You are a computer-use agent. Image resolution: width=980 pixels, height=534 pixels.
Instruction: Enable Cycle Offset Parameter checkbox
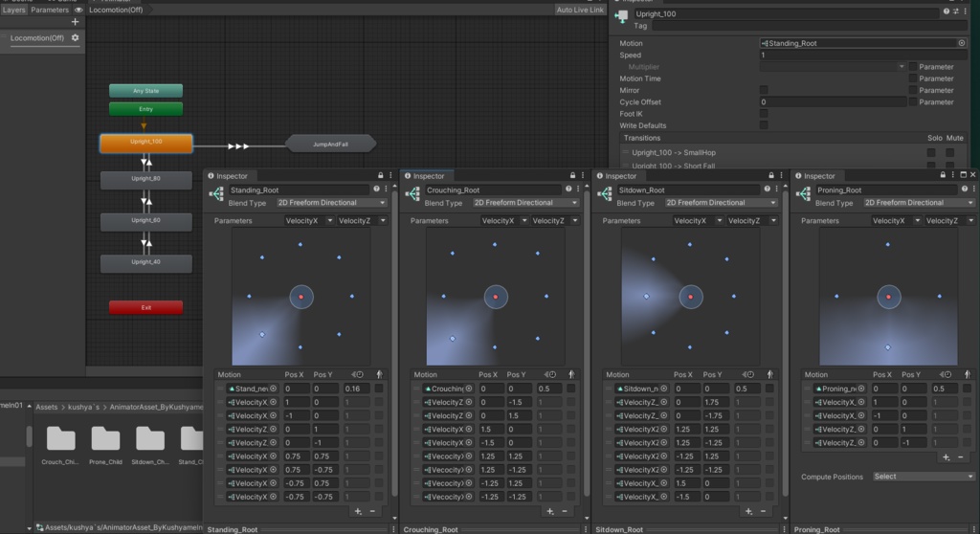(913, 102)
